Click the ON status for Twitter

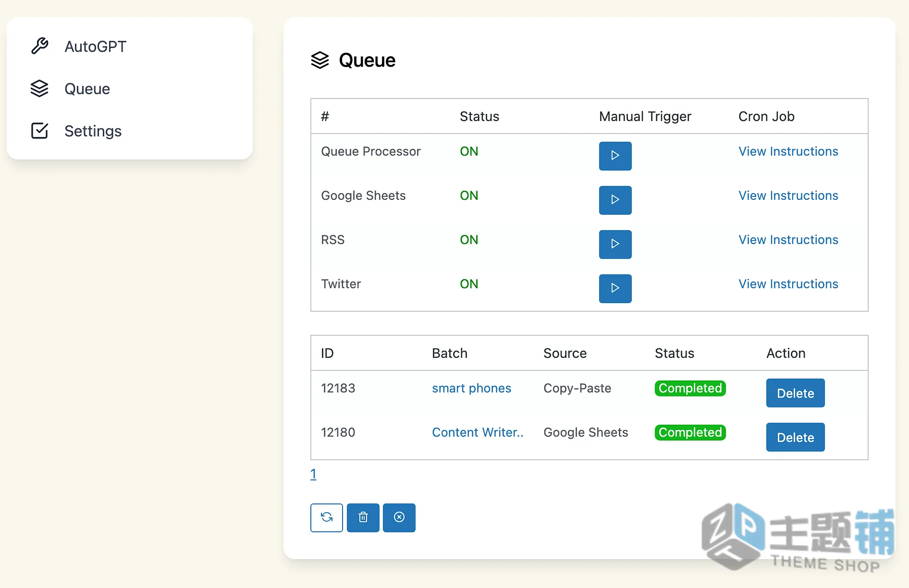[469, 284]
